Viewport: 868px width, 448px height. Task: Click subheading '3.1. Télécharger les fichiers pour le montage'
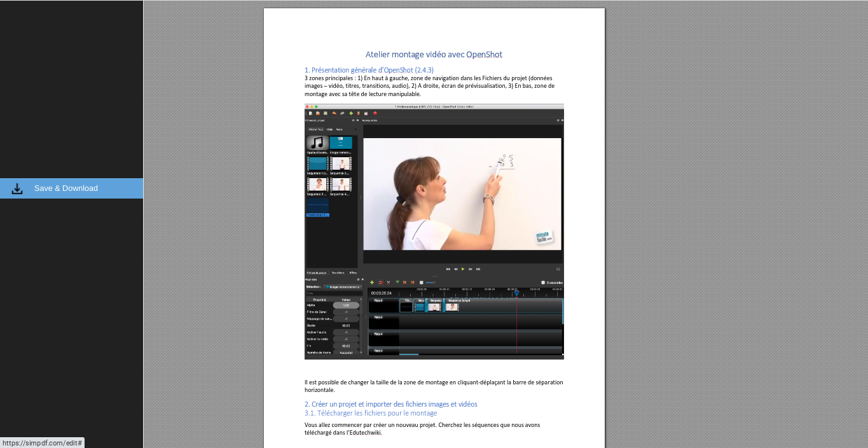tap(371, 413)
